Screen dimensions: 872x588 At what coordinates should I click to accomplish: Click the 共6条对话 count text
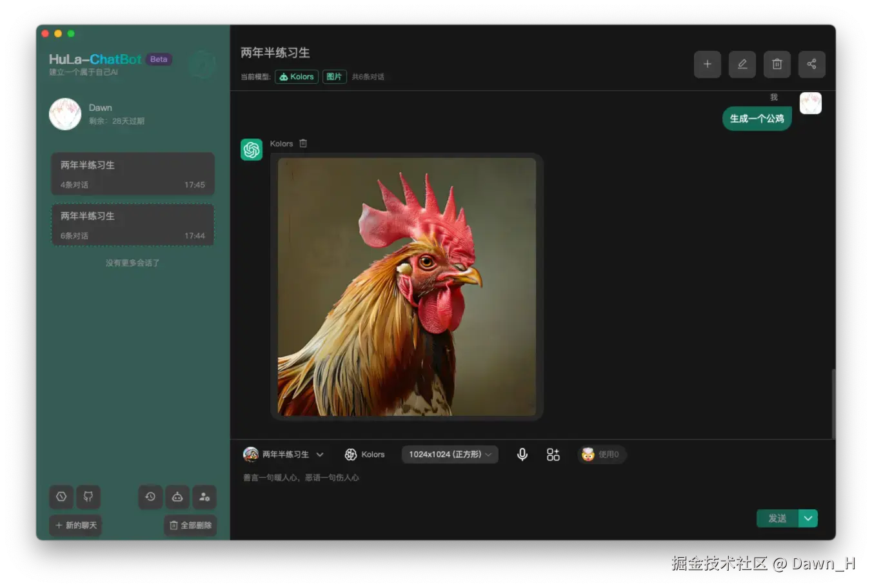[x=368, y=77]
